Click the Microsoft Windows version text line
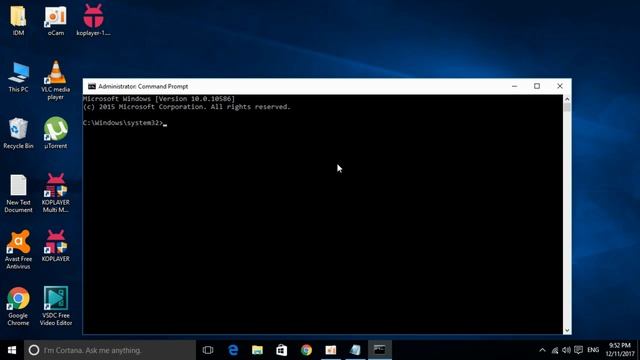This screenshot has height=360, width=640. click(x=159, y=99)
